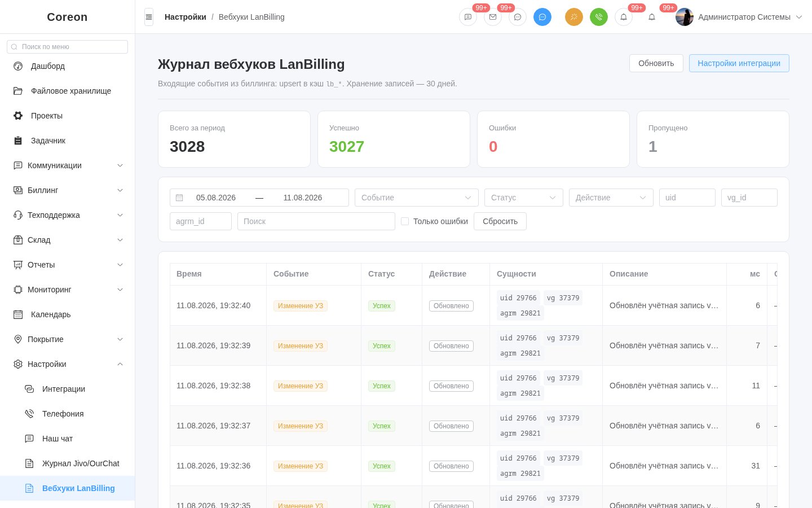Collapse the Настройки sidebar section
This screenshot has height=508, width=812.
tap(68, 364)
